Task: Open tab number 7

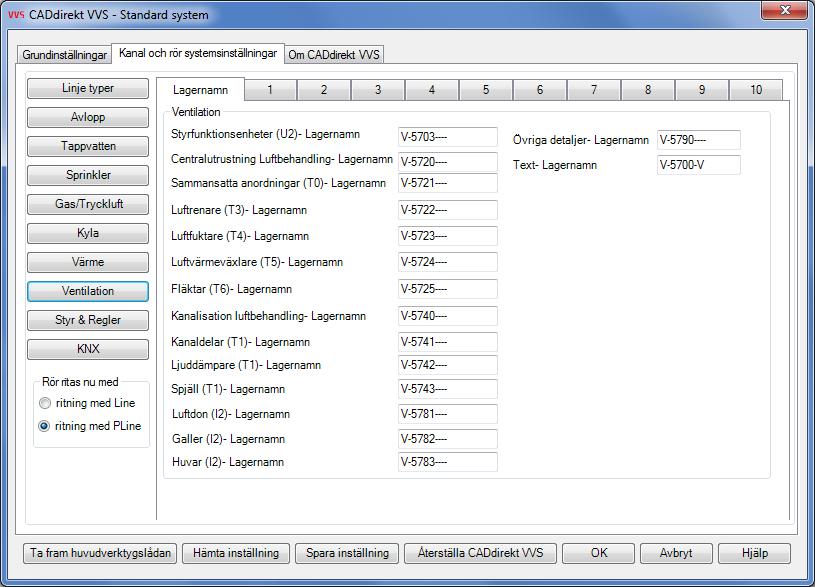Action: point(594,90)
